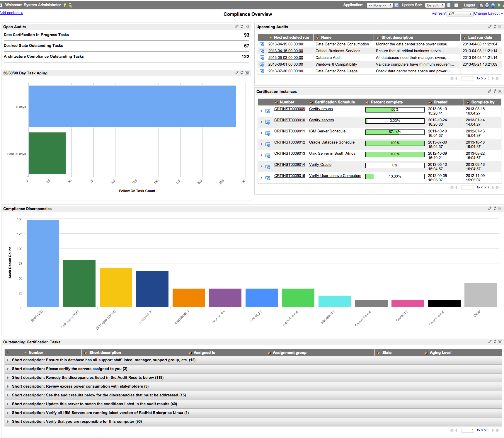
Task: Sort by the Assignment group column header
Action: coord(290,352)
